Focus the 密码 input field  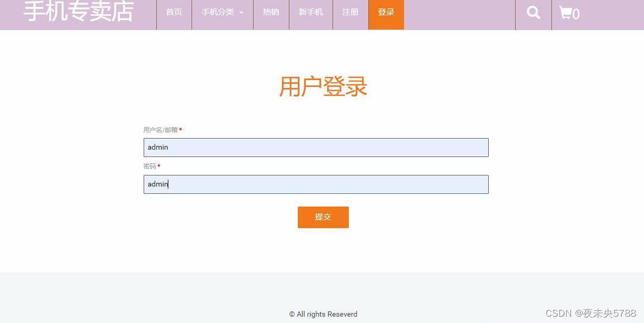(316, 184)
